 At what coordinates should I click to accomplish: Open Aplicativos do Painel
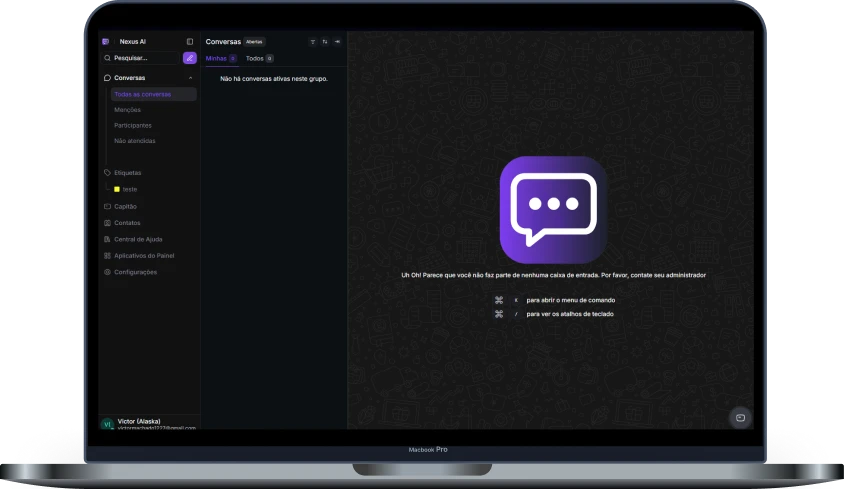click(143, 255)
